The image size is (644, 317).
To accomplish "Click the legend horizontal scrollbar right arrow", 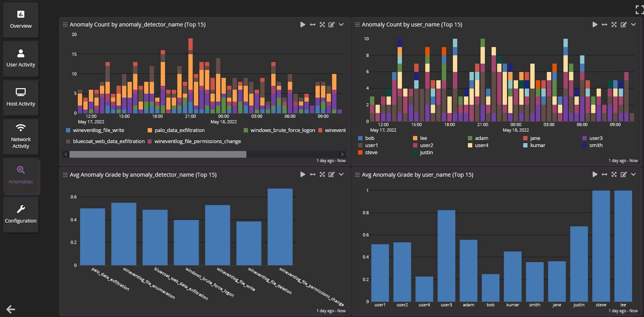I will click(342, 154).
